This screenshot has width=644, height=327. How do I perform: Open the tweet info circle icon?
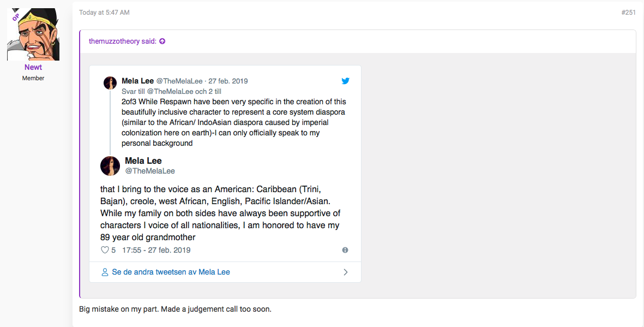345,249
